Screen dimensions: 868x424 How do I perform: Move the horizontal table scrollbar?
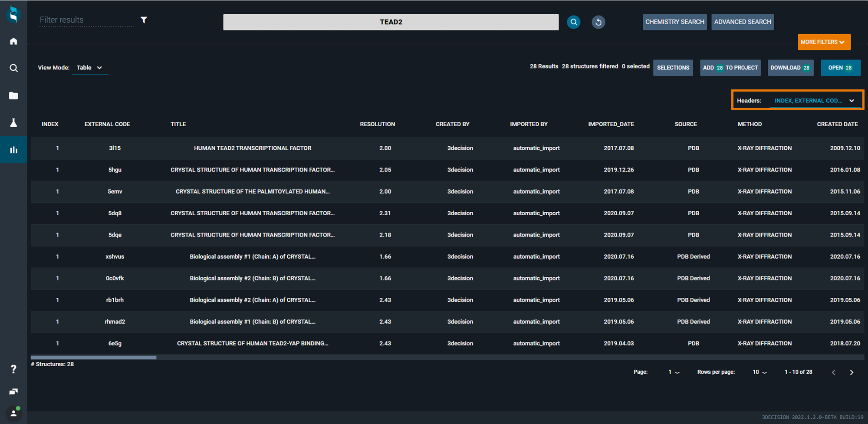tap(93, 358)
